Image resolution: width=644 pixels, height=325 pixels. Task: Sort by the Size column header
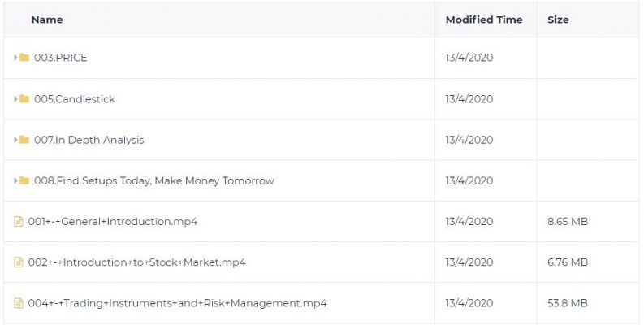[558, 19]
